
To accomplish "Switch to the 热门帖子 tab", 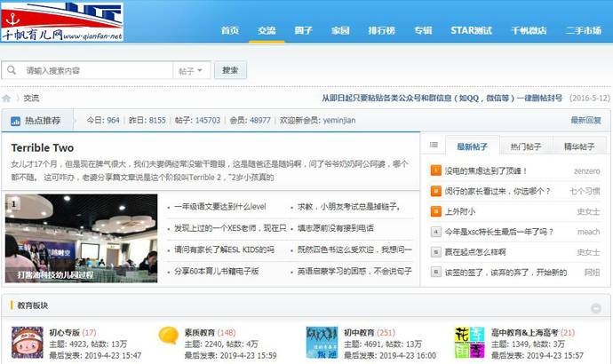I will coord(525,146).
